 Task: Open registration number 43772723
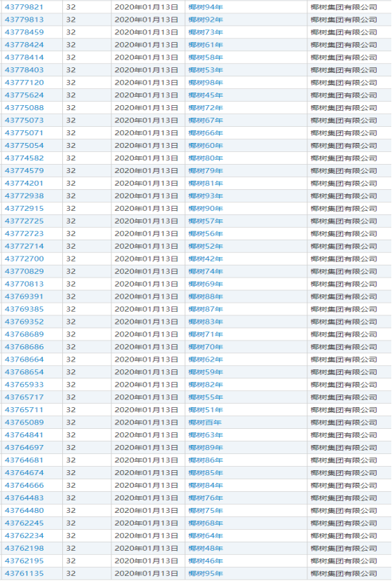(x=24, y=234)
